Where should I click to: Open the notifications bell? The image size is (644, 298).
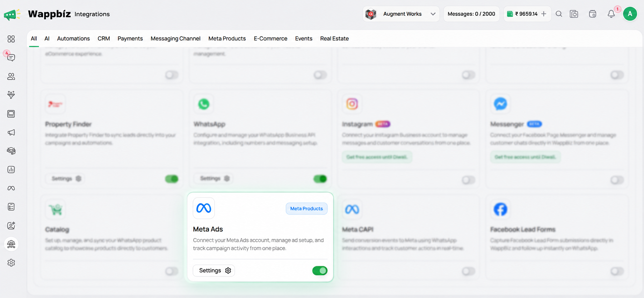[611, 14]
